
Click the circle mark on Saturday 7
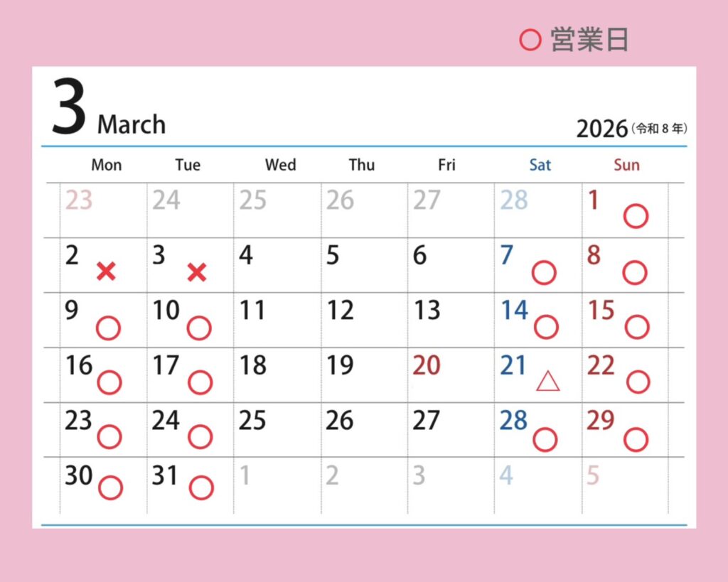click(x=545, y=273)
